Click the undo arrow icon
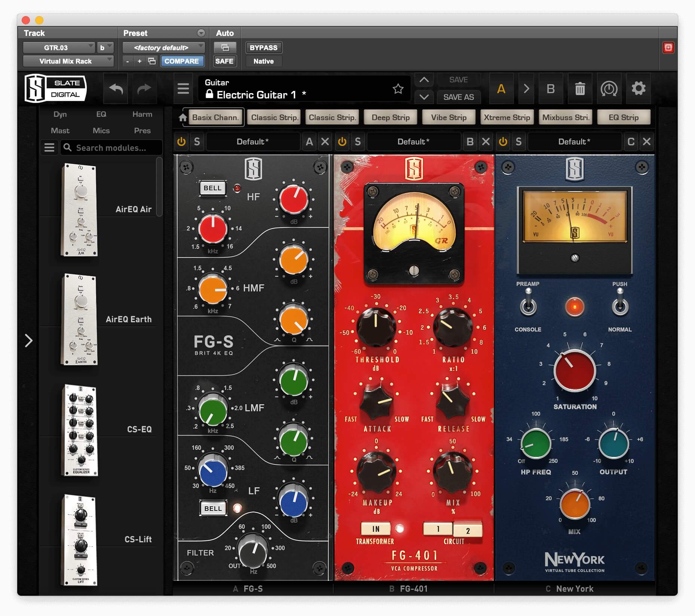 116,89
